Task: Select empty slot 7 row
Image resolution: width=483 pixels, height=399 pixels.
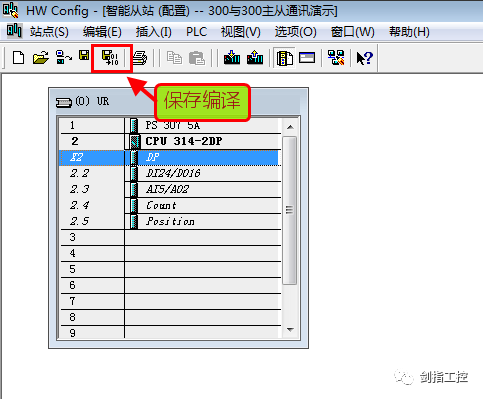Action: click(170, 301)
